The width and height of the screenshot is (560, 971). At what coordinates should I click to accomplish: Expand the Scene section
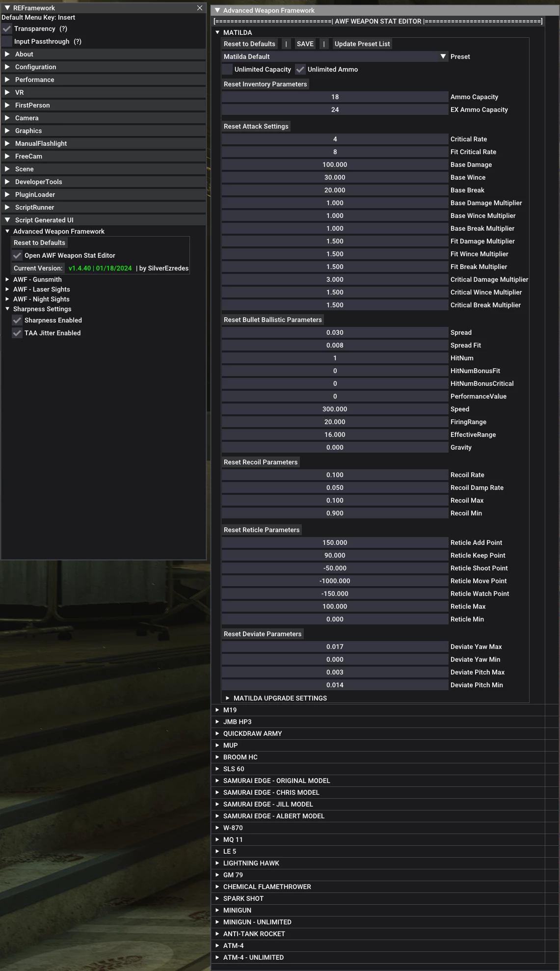(x=104, y=169)
